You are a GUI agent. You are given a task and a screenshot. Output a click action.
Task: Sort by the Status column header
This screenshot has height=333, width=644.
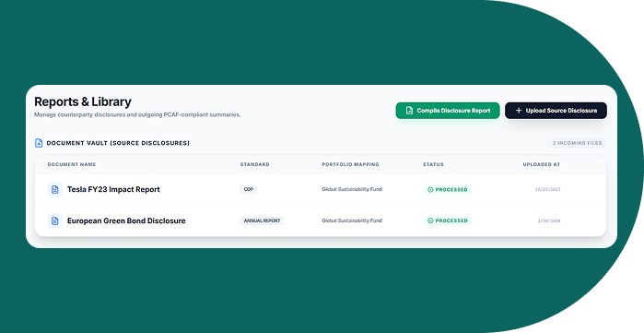click(433, 164)
